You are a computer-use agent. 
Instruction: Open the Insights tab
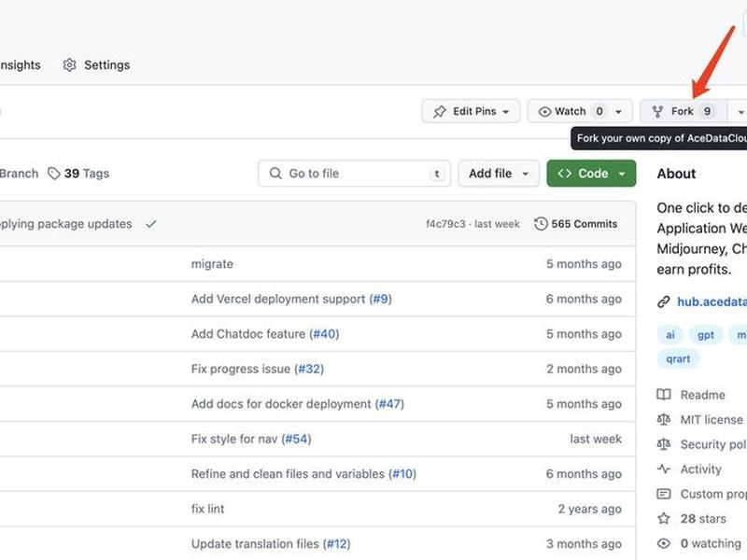[x=20, y=64]
